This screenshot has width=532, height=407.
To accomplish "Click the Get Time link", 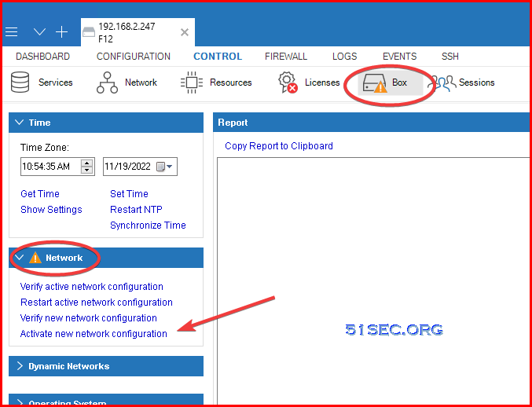I will point(40,193).
